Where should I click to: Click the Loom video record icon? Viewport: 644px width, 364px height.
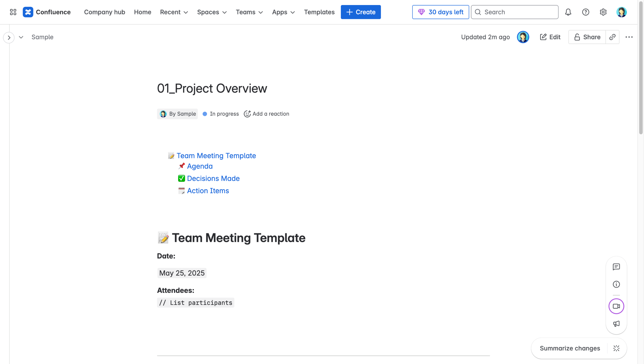point(616,306)
